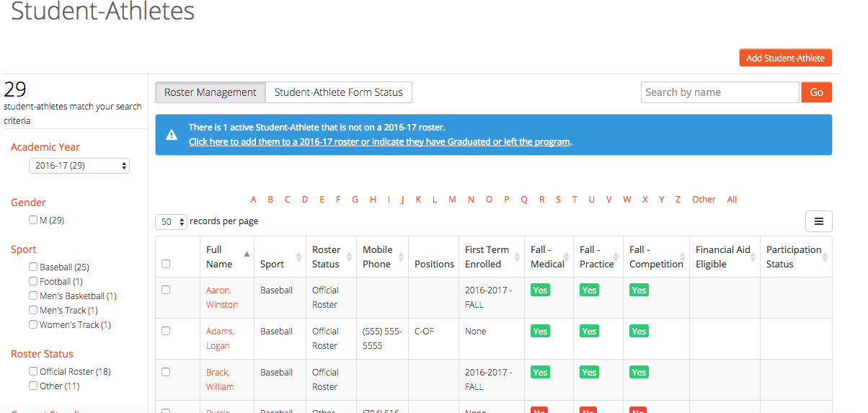Filter by Other (11) roster status

33,386
